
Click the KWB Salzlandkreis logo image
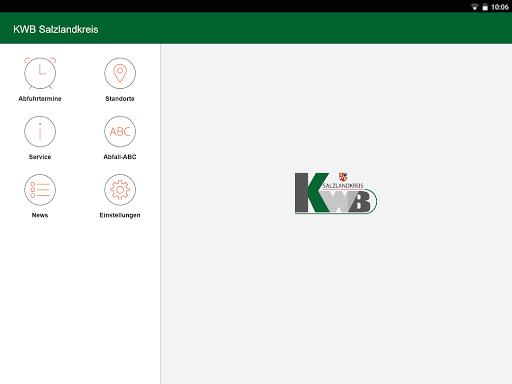click(336, 193)
